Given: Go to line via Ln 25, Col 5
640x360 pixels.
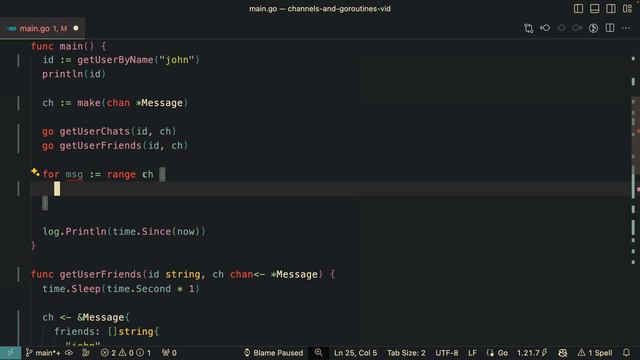Looking at the screenshot, I should tap(356, 353).
